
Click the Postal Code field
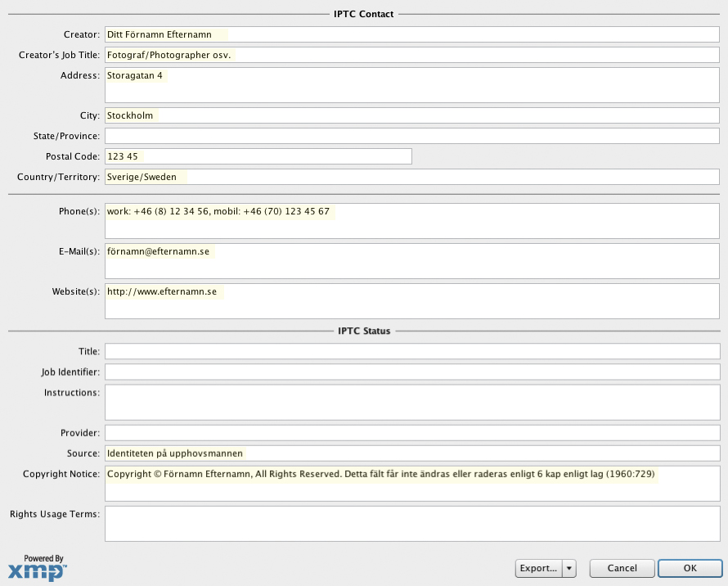coord(258,156)
